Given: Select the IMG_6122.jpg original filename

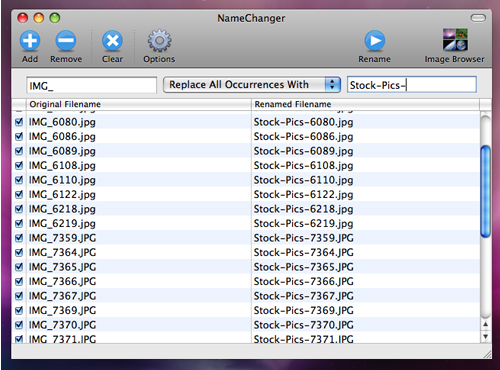Looking at the screenshot, I should click(x=62, y=195).
